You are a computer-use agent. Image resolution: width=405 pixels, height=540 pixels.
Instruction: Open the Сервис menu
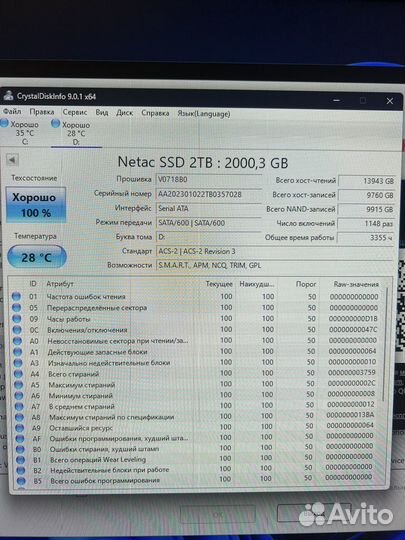[x=75, y=112]
